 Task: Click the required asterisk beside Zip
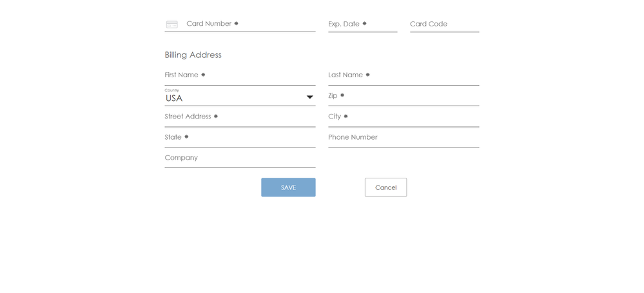[342, 95]
